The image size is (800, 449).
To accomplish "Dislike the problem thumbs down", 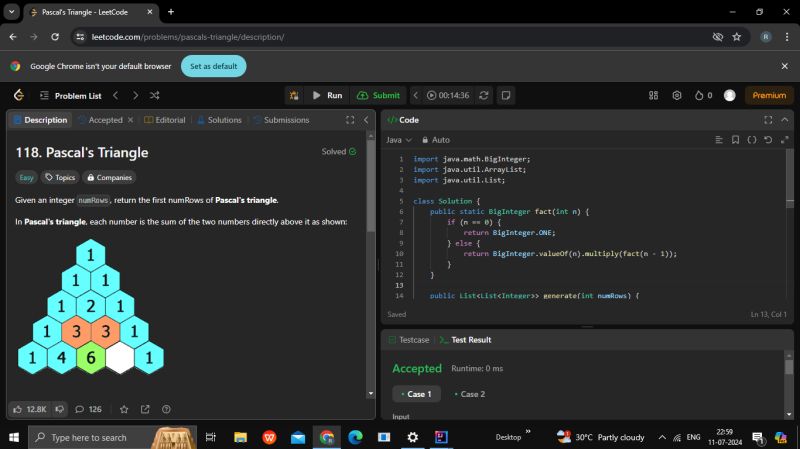I will tap(60, 409).
